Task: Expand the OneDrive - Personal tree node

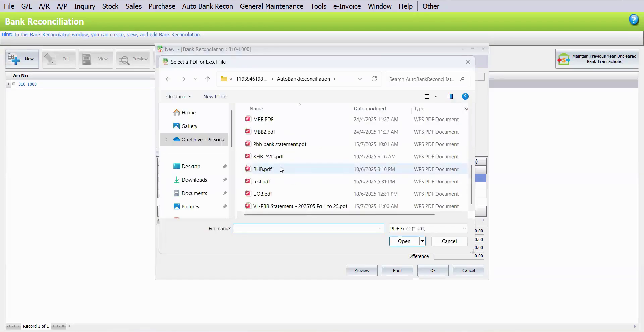Action: pyautogui.click(x=166, y=139)
